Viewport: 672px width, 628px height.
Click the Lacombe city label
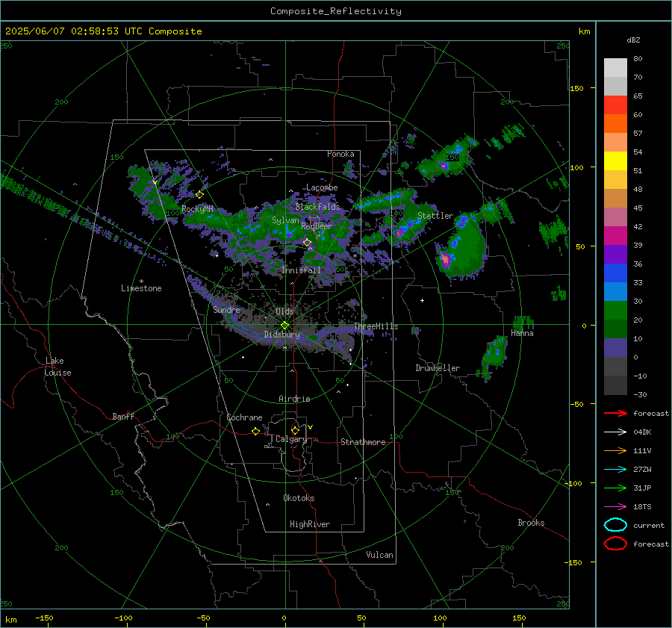click(x=322, y=187)
